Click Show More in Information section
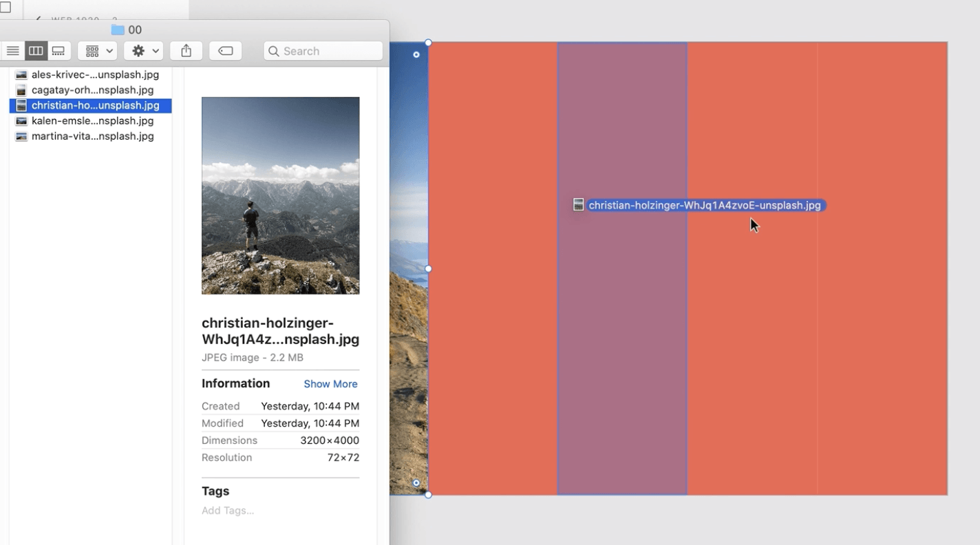This screenshot has width=980, height=545. (330, 384)
